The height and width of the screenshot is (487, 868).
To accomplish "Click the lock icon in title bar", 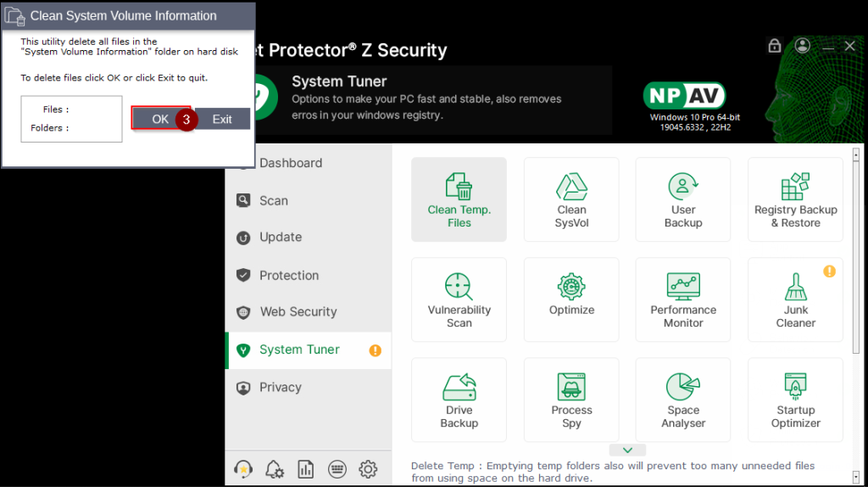I will pos(774,46).
